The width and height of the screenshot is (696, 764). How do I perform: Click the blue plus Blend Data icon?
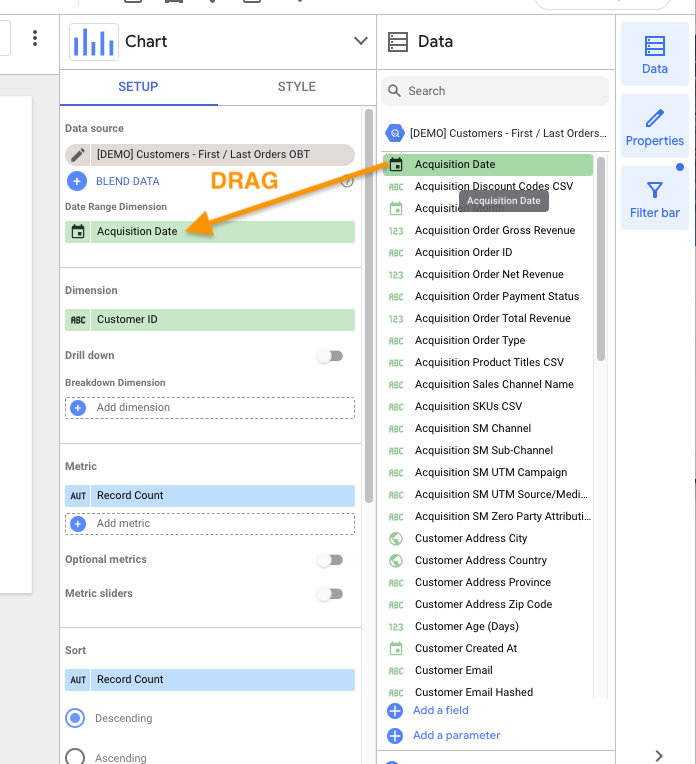click(x=77, y=181)
